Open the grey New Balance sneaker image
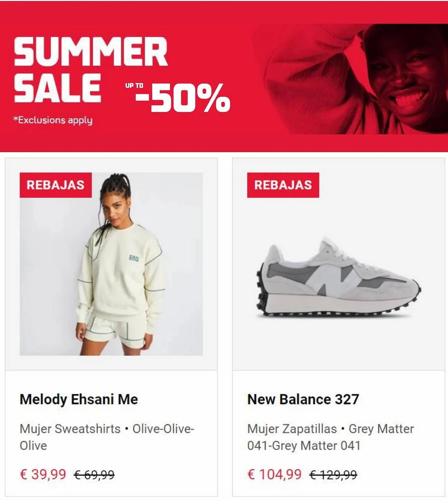This screenshot has height=503, width=448. point(339,279)
